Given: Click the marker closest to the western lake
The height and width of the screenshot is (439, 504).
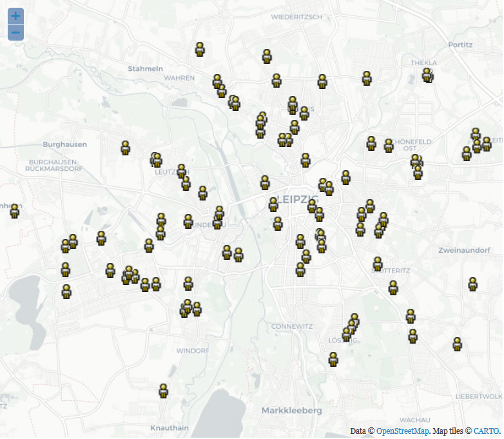Looking at the screenshot, I should (x=66, y=291).
